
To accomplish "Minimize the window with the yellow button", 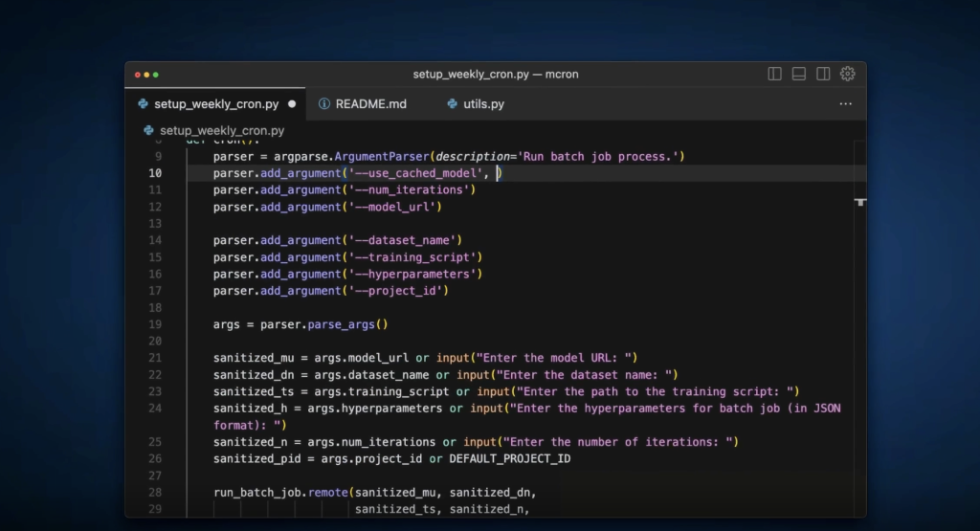I will [x=146, y=75].
